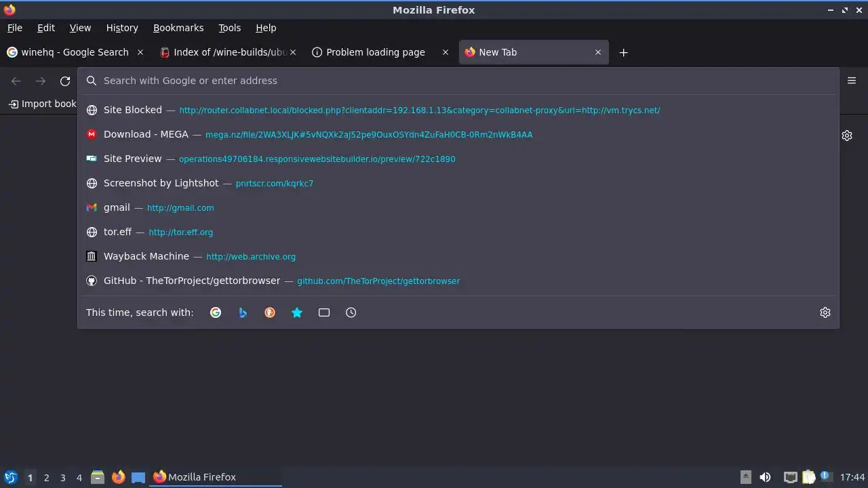Select the Download - MEGA suggestion
Screen dimensions: 868x488
458,134
